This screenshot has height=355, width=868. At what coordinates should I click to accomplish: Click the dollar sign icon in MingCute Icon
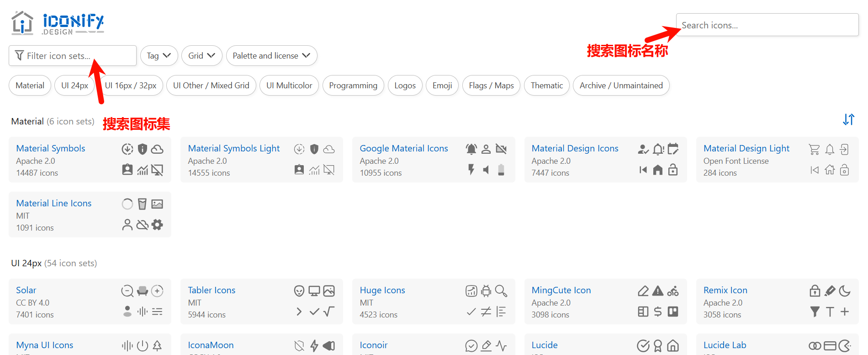tap(658, 312)
